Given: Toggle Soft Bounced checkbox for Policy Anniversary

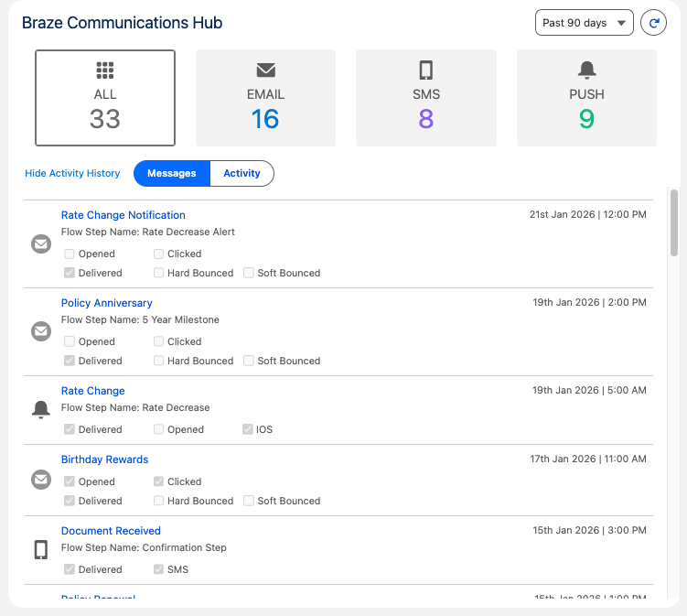Looking at the screenshot, I should pos(249,361).
